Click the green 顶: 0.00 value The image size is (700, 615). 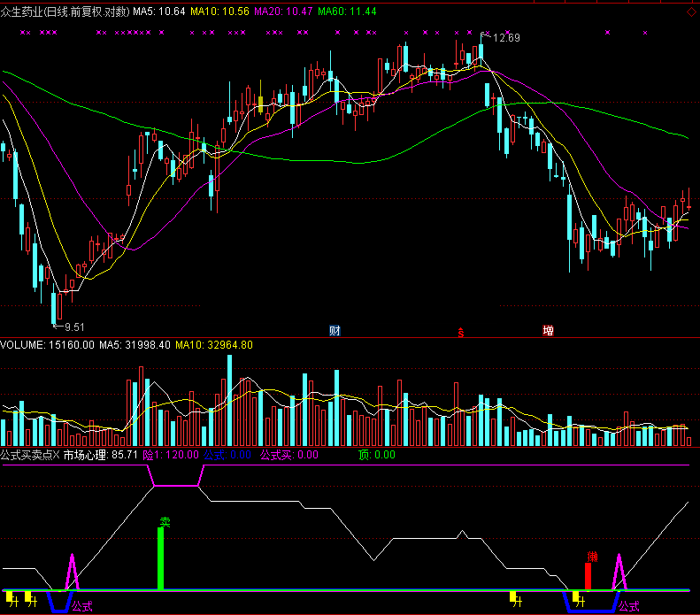click(x=377, y=455)
